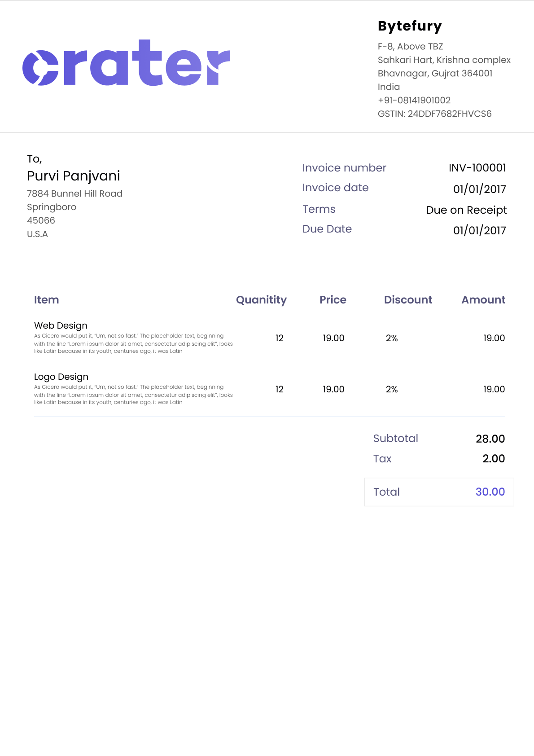This screenshot has width=534, height=756.
Task: Select the Due on Receipt terms value
Action: pyautogui.click(x=466, y=210)
